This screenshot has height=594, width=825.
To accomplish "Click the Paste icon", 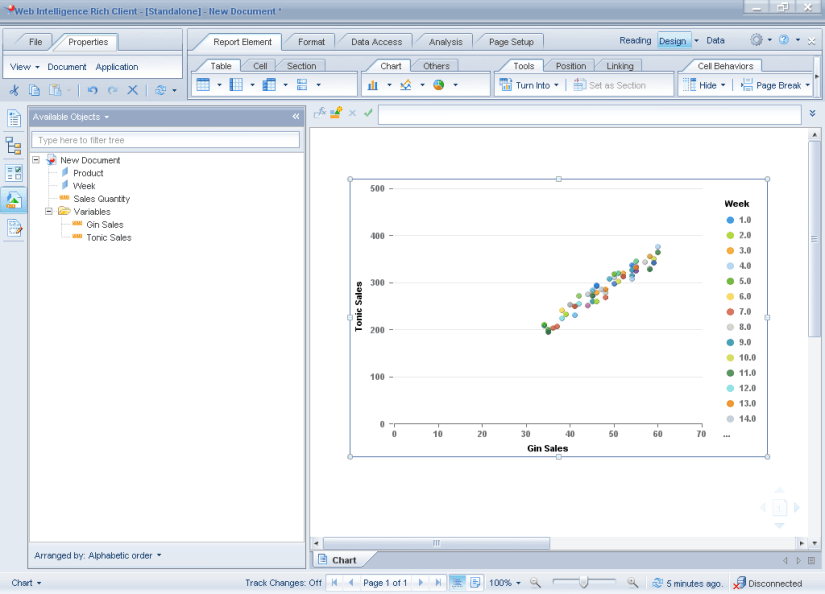I will pos(56,90).
